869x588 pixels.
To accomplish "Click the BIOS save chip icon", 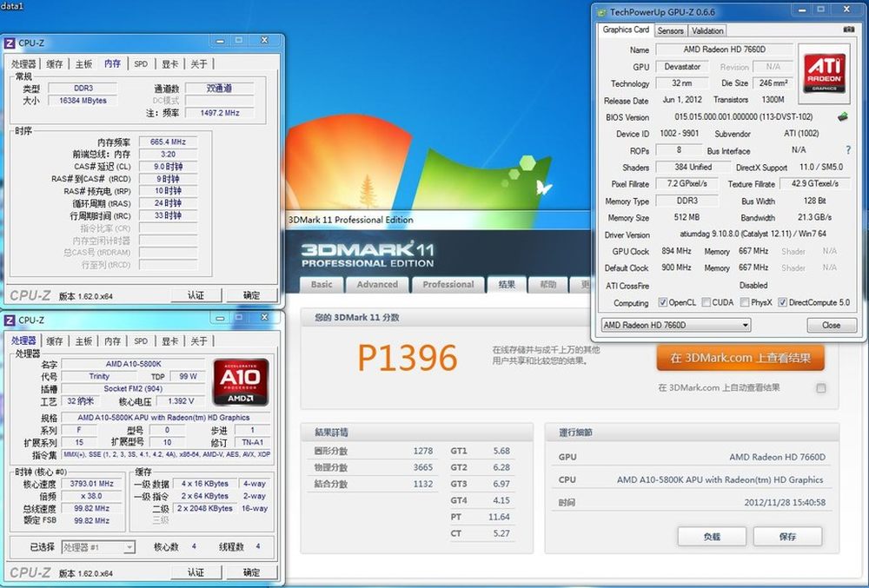I will coord(842,116).
